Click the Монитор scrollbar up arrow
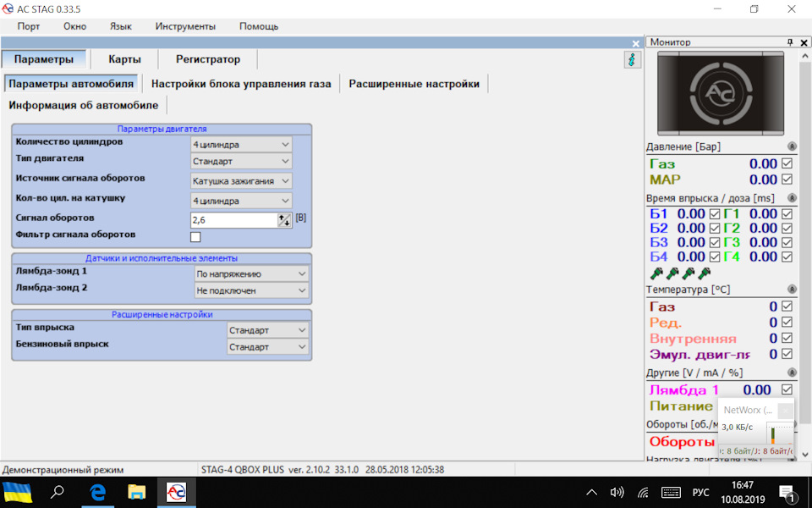812x508 pixels. point(804,56)
